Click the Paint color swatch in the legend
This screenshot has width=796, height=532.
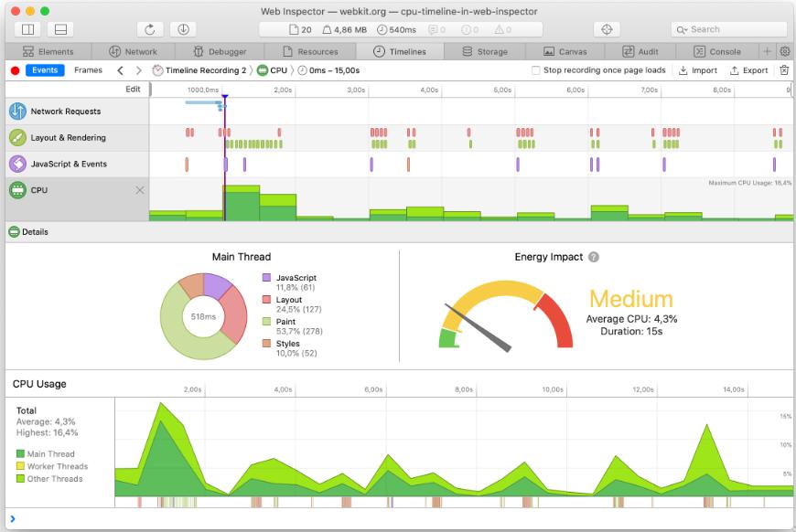tap(266, 322)
